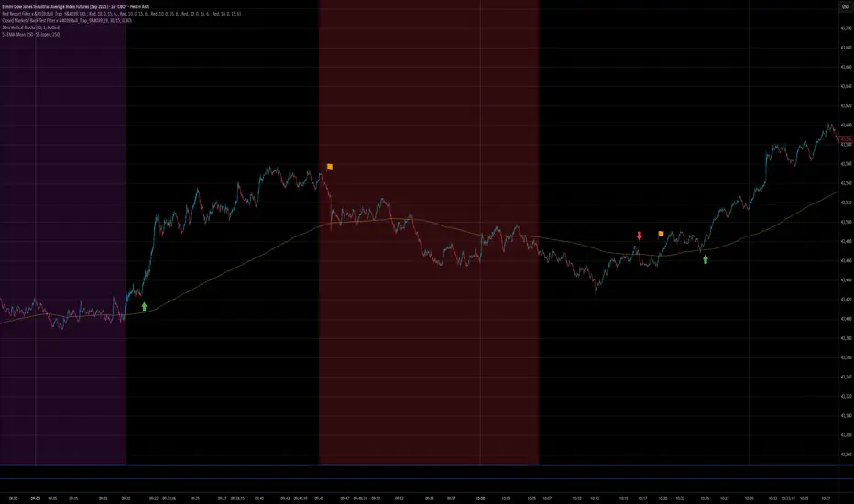The height and width of the screenshot is (504, 854).
Task: Click the 43,640 price axis label
Action: pos(846,86)
